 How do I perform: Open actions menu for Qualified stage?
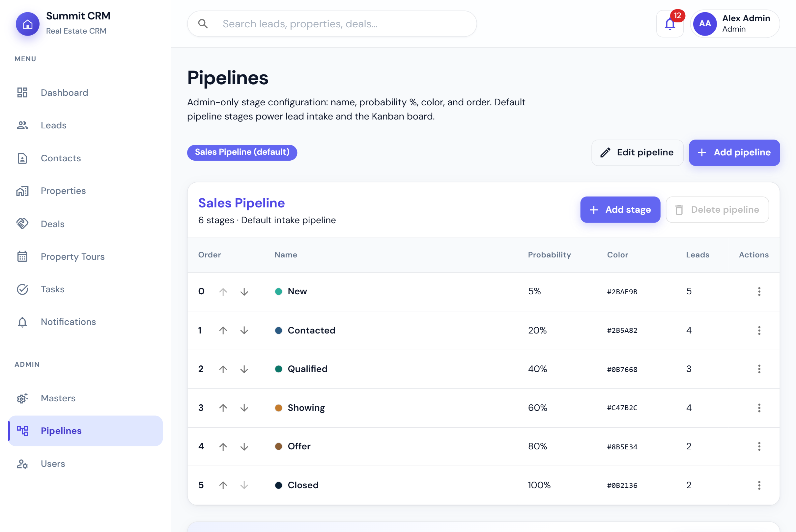[759, 369]
